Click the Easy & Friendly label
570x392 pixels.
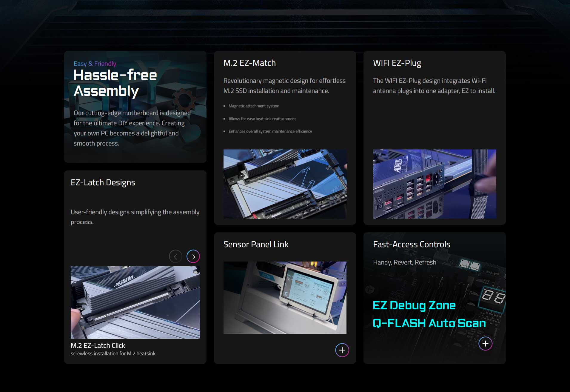95,64
